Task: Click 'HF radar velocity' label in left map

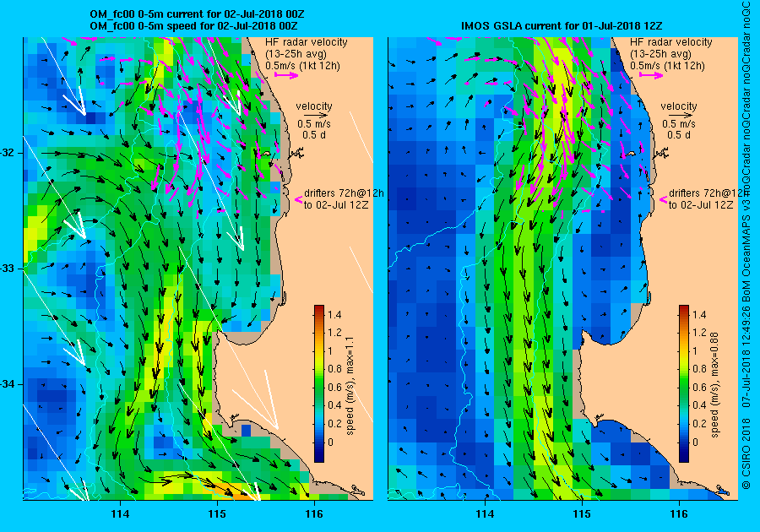Action: pos(307,42)
